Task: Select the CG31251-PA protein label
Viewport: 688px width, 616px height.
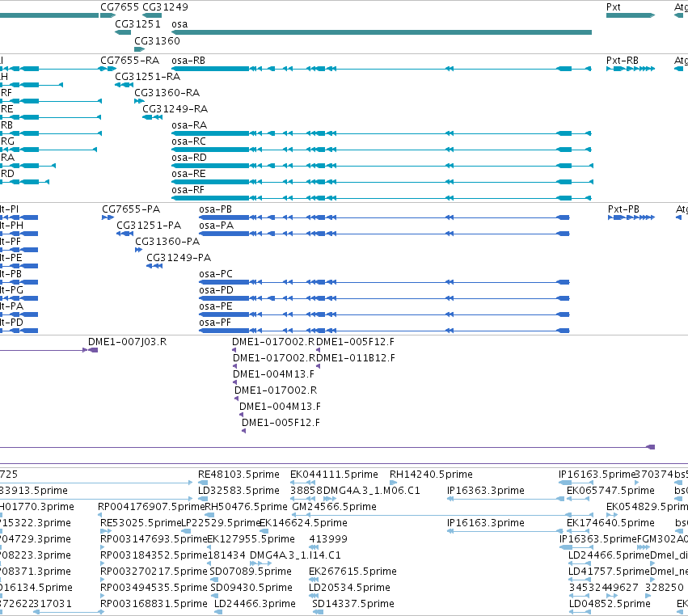Action: coord(149,226)
